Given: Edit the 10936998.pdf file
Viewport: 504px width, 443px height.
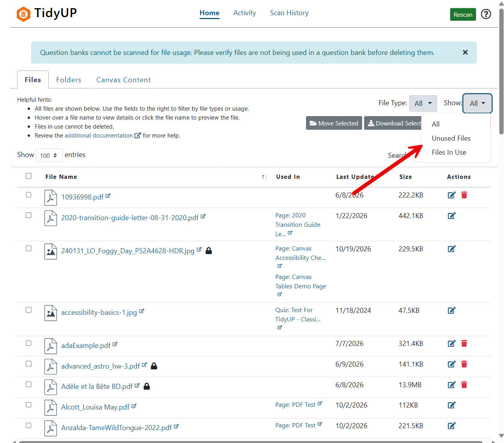Looking at the screenshot, I should point(451,195).
